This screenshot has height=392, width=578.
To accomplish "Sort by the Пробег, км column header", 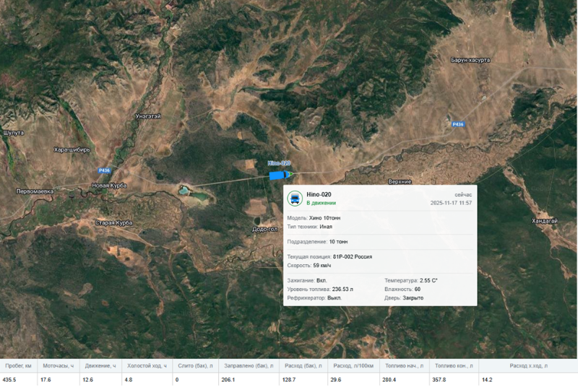I will pos(17,366).
